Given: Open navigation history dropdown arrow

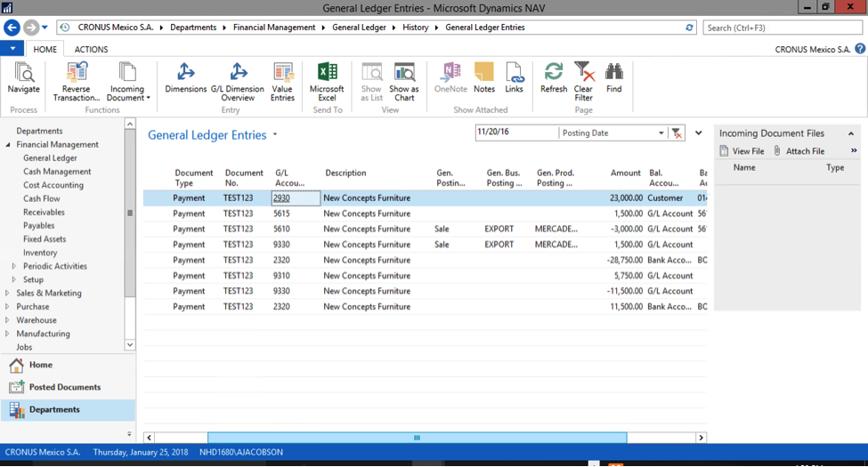Looking at the screenshot, I should [x=45, y=27].
